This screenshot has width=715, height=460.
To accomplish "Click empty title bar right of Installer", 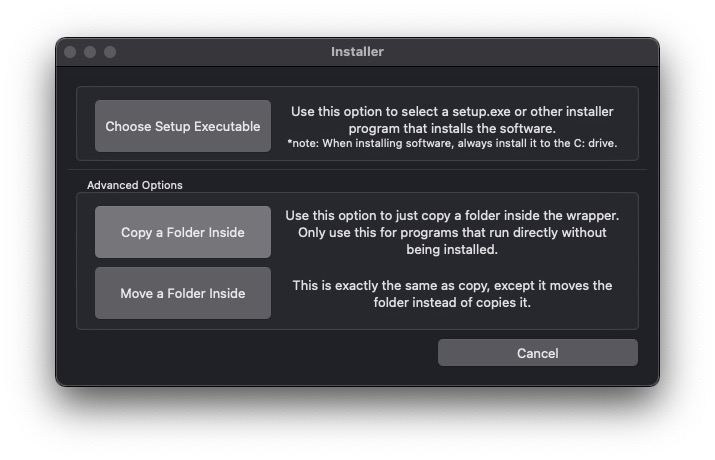I will (x=520, y=52).
